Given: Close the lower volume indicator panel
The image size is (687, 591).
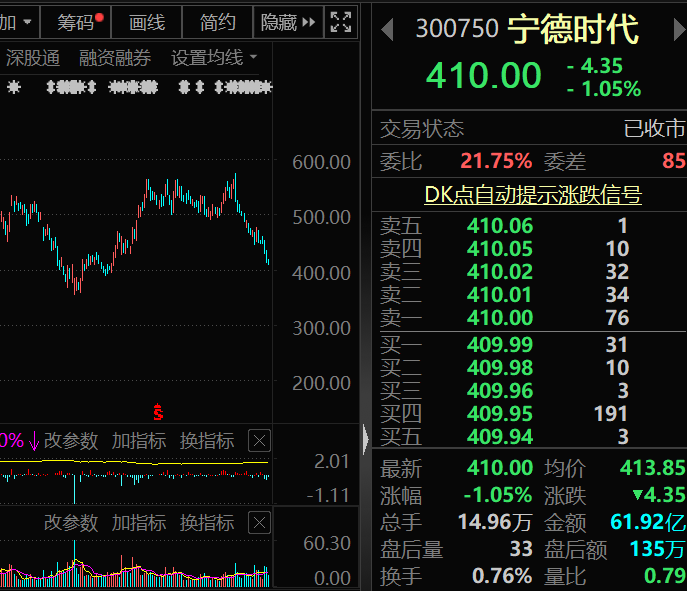Looking at the screenshot, I should click(x=258, y=523).
